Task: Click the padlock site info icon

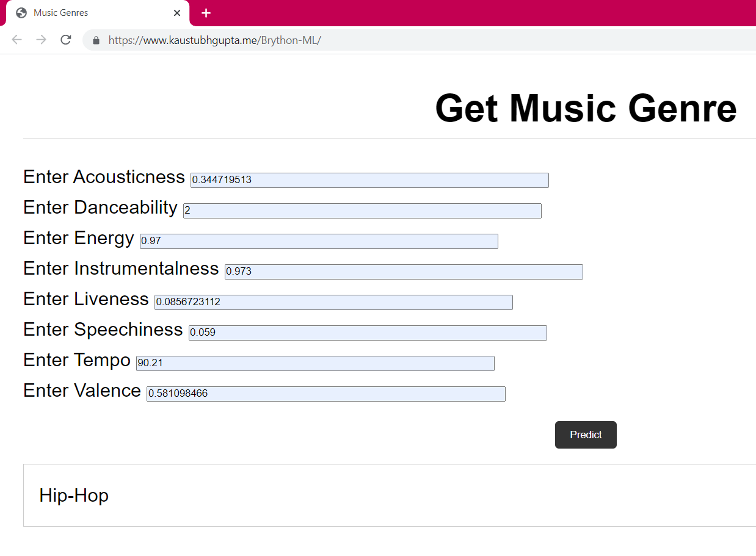Action: coord(96,40)
